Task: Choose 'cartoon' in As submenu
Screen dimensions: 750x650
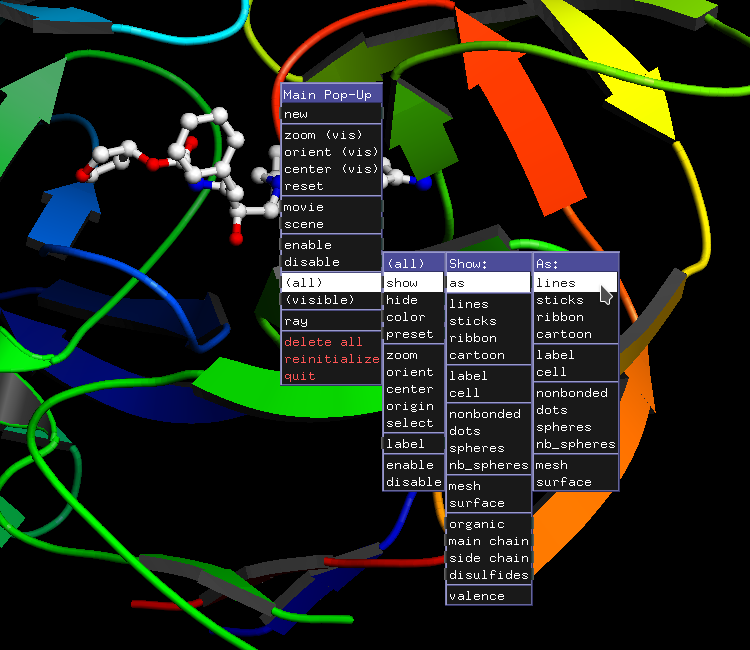Action: coord(575,334)
